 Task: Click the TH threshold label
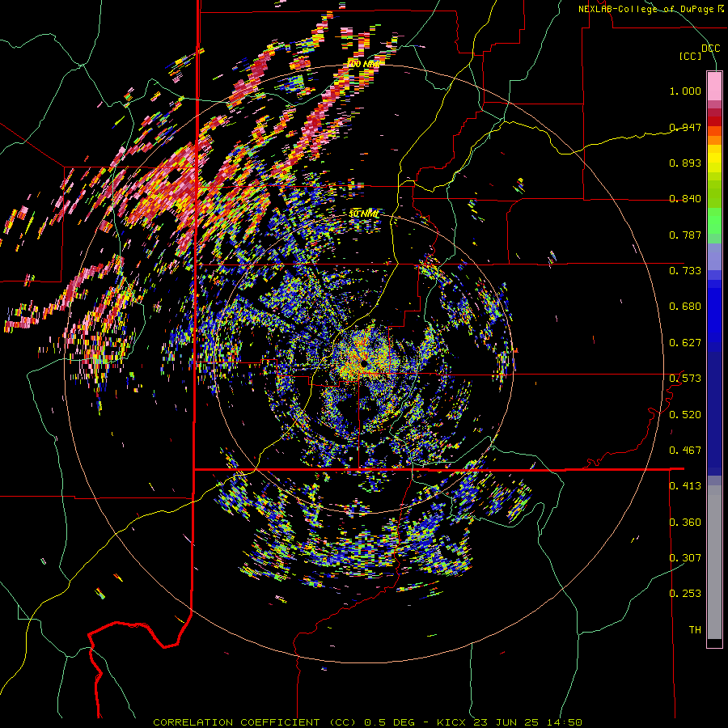695,630
